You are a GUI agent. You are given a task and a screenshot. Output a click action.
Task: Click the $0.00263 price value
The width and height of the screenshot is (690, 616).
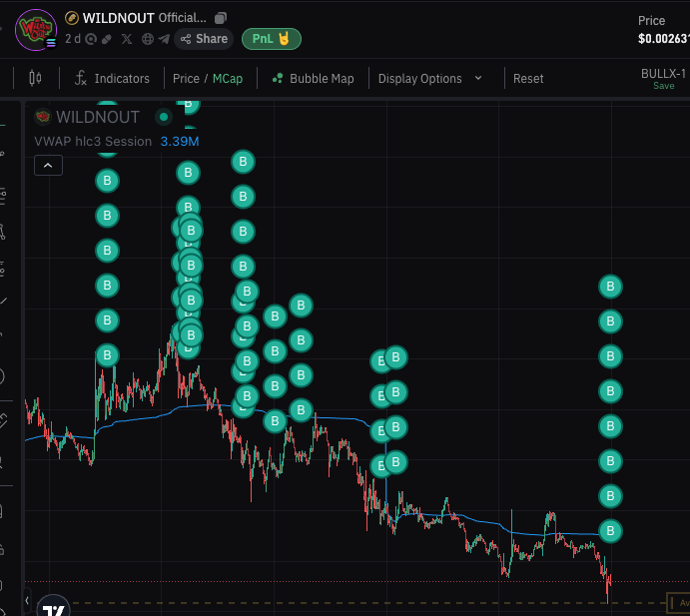[664, 39]
